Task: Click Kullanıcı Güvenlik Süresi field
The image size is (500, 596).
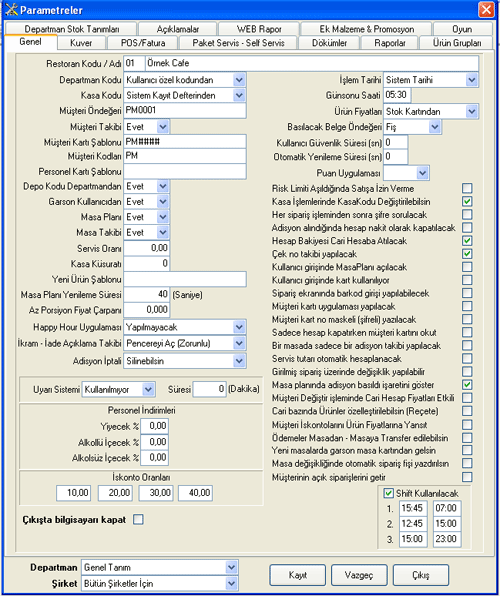Action: (395, 143)
